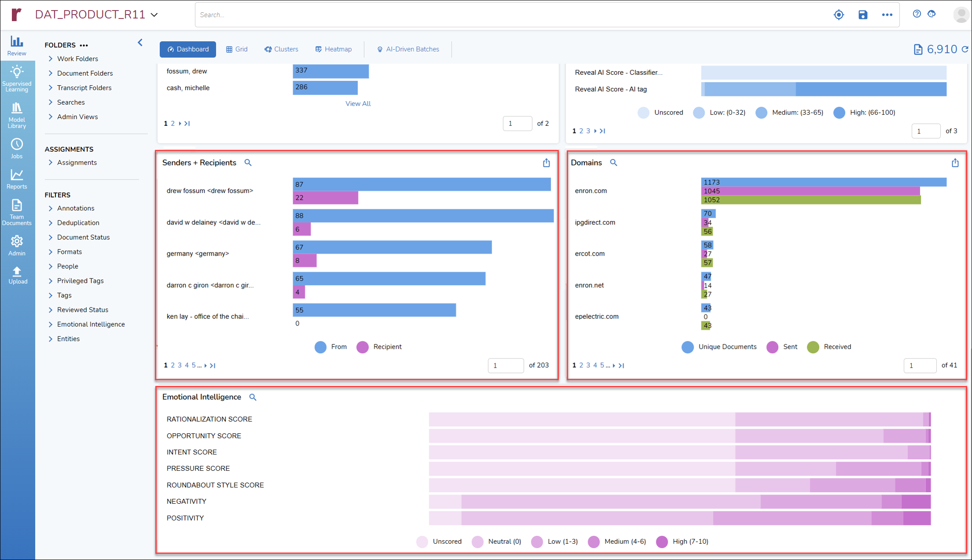The image size is (972, 560).
Task: Open the DAT_PRODUCT_R11 project dropdown
Action: [154, 15]
